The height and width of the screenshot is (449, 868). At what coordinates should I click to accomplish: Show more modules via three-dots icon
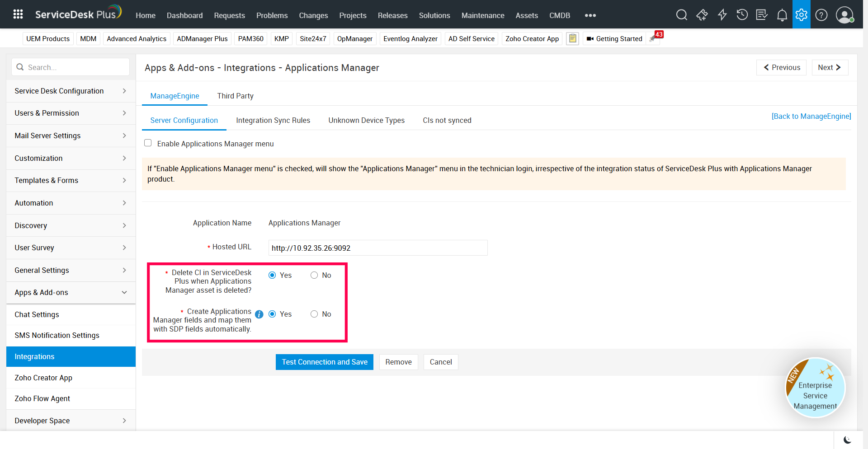[x=590, y=15]
